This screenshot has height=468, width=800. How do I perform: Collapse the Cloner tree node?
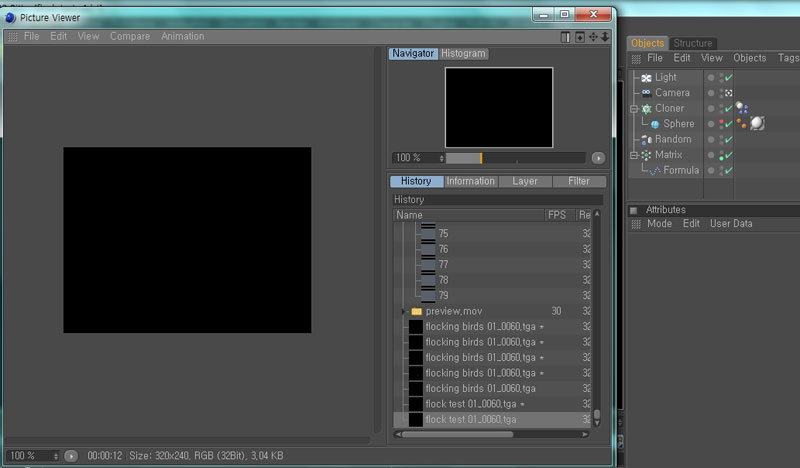(634, 109)
